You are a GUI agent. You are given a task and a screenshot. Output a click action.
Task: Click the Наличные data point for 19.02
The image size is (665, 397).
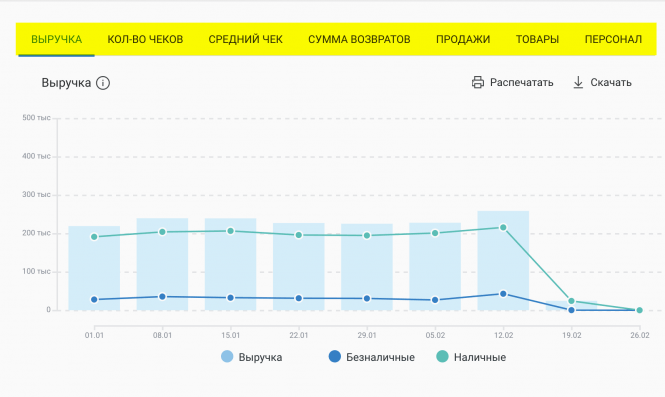coord(571,301)
